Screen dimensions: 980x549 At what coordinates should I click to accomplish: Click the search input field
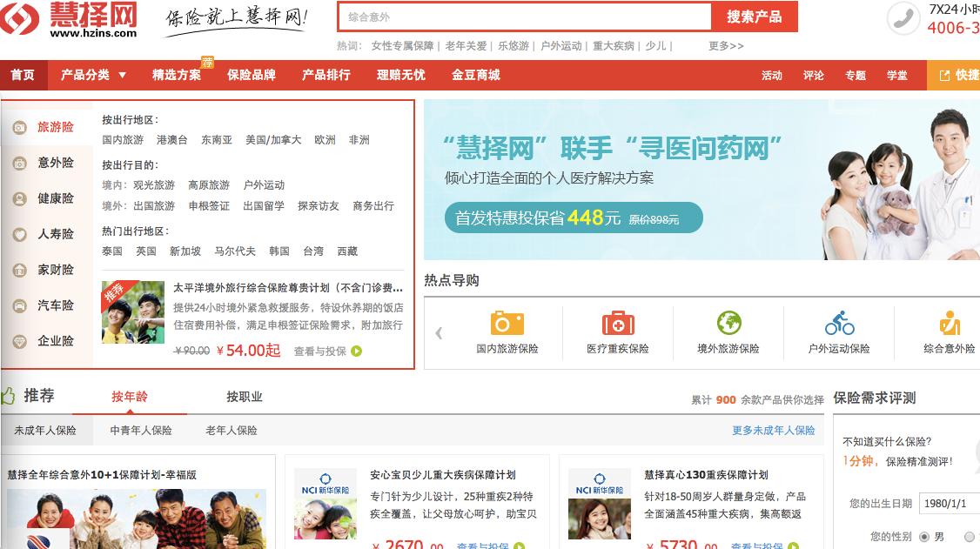[524, 17]
